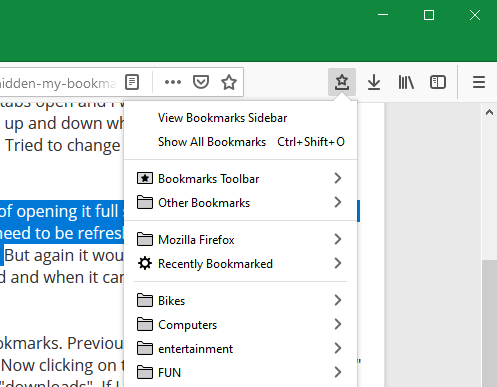Viewport: 497px width, 387px height.
Task: Click page text 'up and down wh'
Action: click(x=64, y=124)
